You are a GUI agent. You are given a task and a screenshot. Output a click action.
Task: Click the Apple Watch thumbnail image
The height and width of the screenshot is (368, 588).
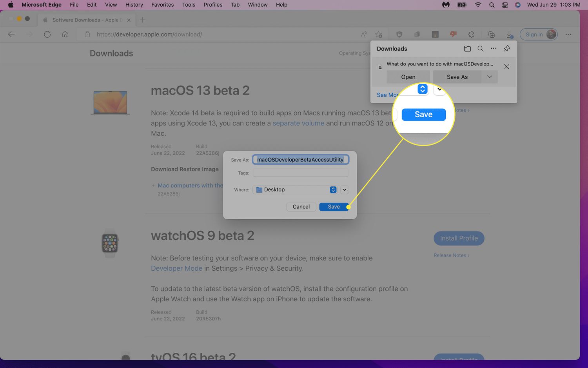click(110, 243)
